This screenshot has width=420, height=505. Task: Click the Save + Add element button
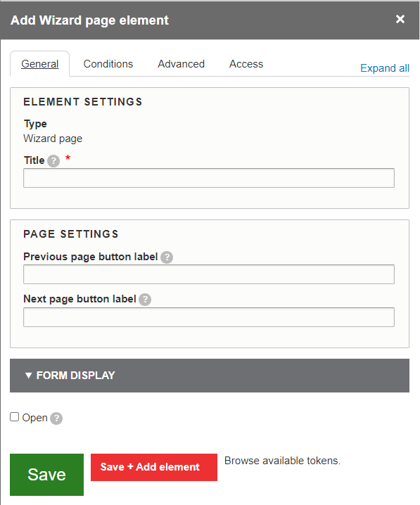154,467
